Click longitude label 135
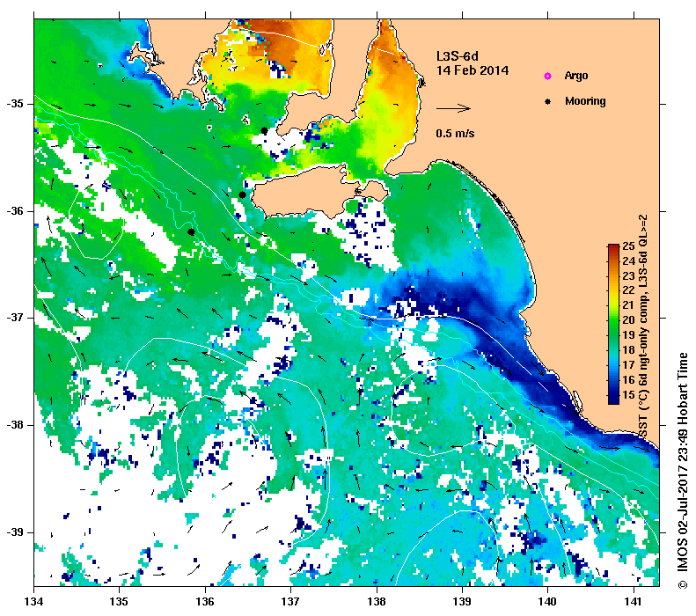 pyautogui.click(x=119, y=602)
